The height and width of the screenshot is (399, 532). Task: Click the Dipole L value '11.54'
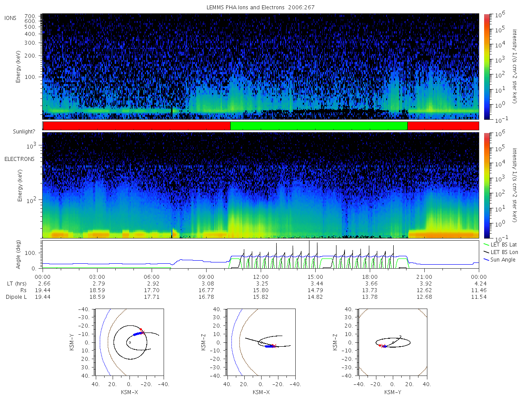[479, 297]
